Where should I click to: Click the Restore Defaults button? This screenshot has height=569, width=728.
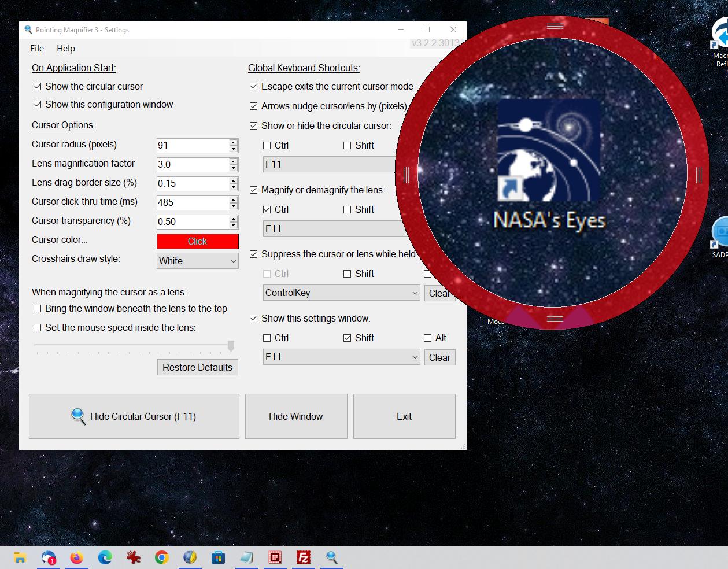pyautogui.click(x=198, y=367)
